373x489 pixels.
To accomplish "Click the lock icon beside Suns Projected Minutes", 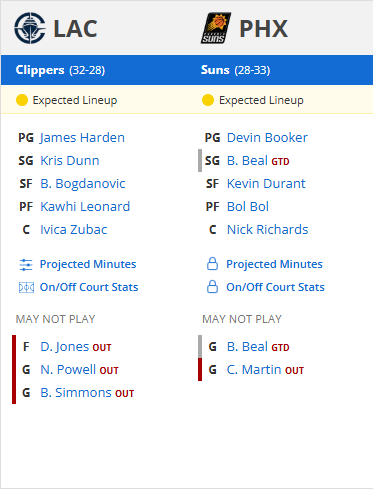I will tap(212, 264).
